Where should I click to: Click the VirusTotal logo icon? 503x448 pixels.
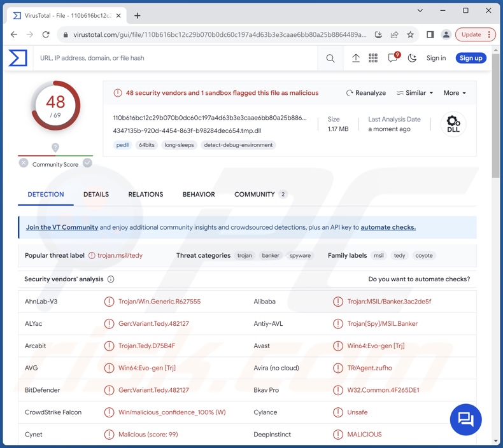click(18, 58)
